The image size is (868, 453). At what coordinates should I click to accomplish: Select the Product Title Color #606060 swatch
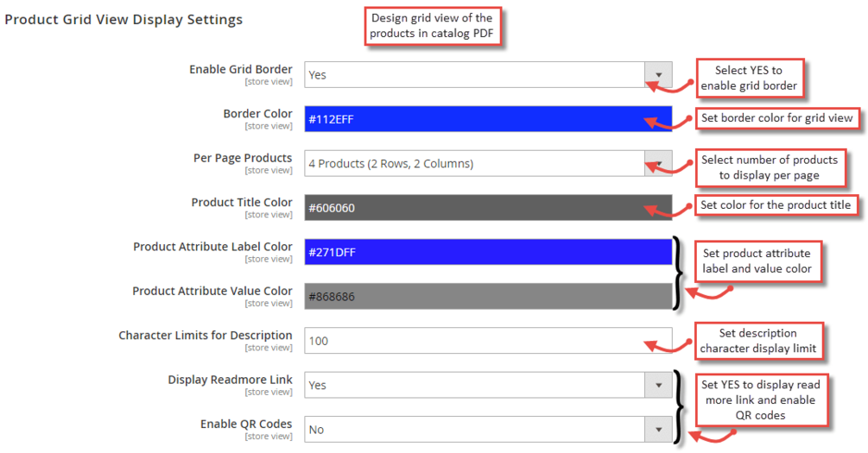[487, 208]
